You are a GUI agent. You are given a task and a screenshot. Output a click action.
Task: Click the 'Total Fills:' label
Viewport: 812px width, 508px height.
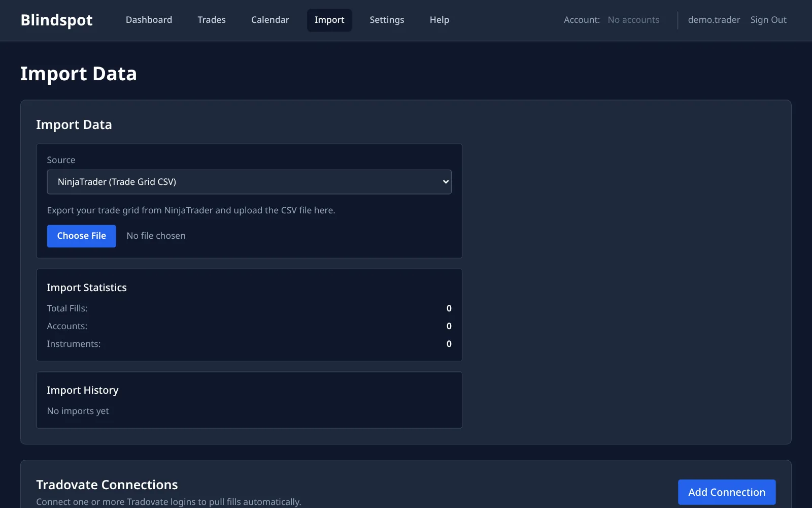pyautogui.click(x=67, y=308)
